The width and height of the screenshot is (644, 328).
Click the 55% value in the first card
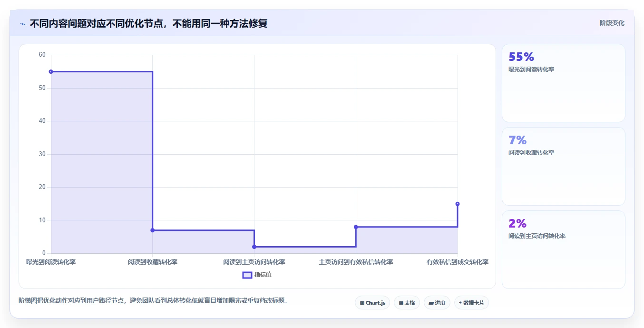tap(521, 57)
